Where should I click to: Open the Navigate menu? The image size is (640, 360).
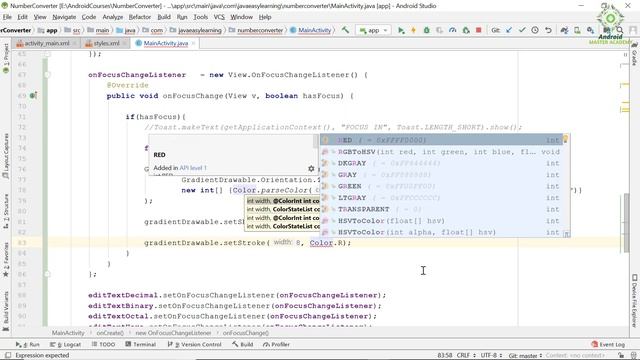[x=64, y=17]
